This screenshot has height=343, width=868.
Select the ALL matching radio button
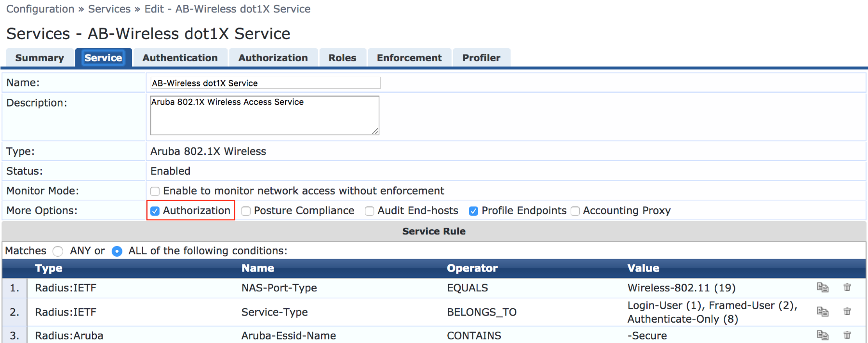pos(117,251)
